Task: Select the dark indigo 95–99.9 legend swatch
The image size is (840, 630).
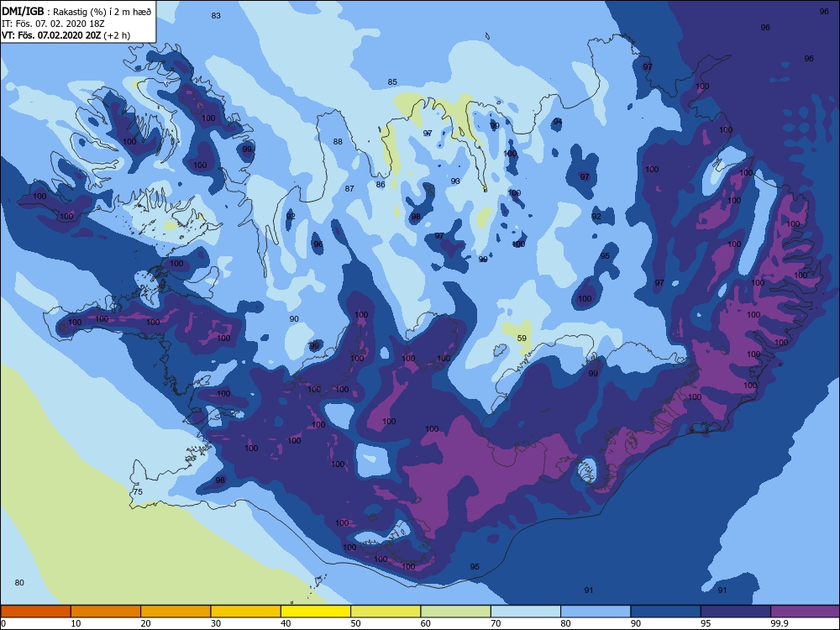Action: 736,612
